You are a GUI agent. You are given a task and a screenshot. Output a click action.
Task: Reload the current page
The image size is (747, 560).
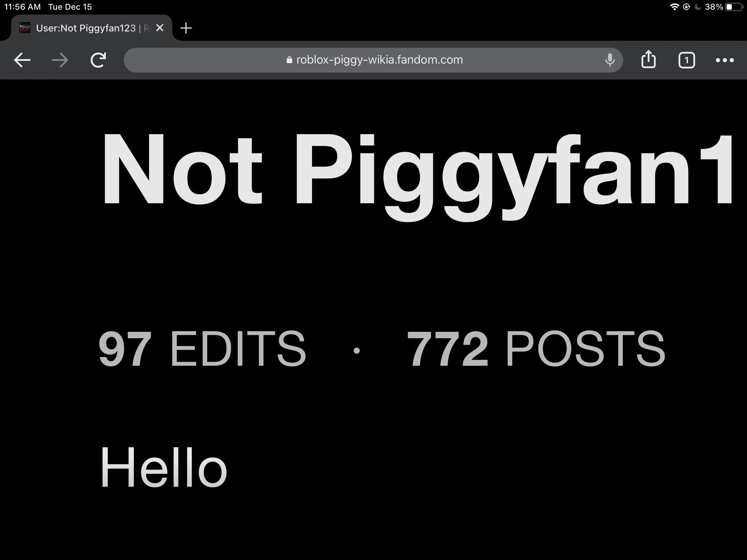pyautogui.click(x=98, y=60)
